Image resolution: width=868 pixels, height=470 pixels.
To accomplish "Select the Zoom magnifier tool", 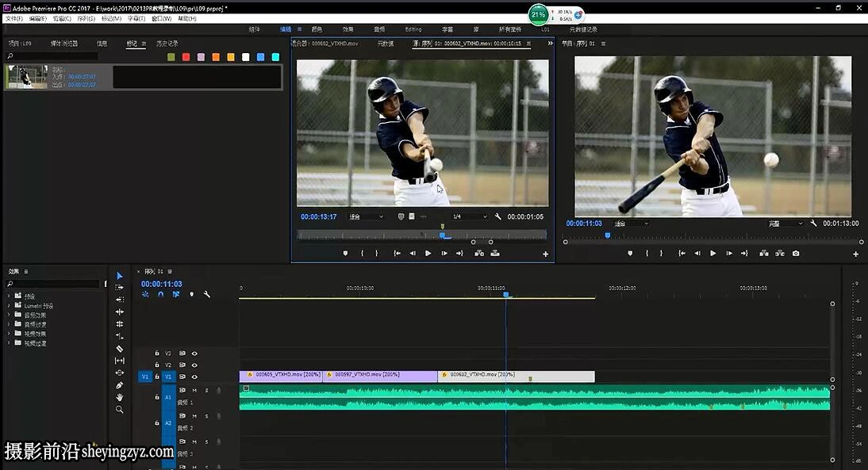I will pyautogui.click(x=120, y=410).
